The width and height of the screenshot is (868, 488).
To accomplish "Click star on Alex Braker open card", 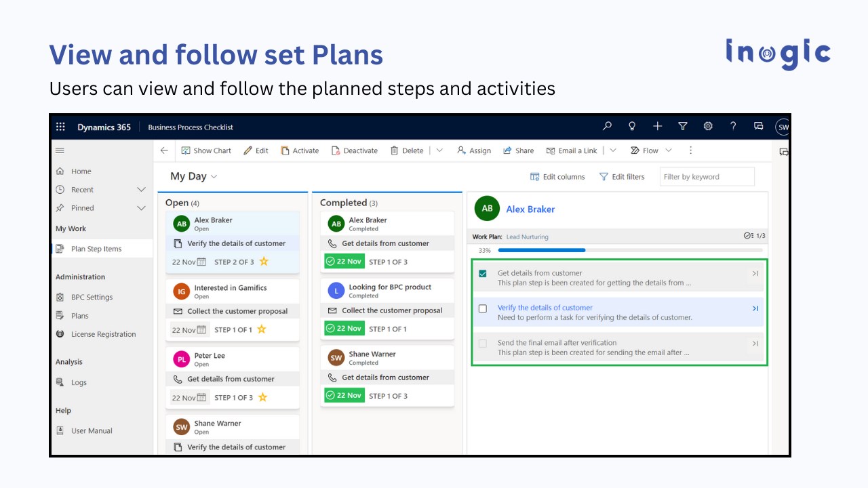I will [264, 262].
